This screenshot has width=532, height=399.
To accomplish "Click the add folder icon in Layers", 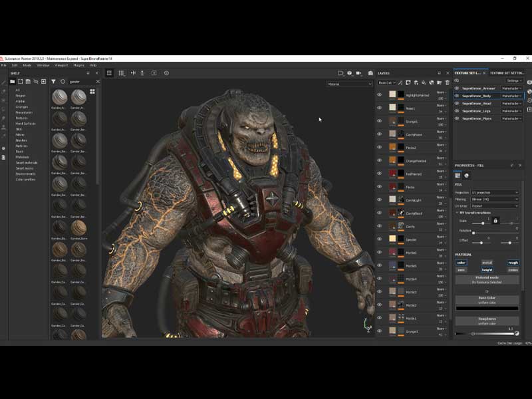I will 439,83.
